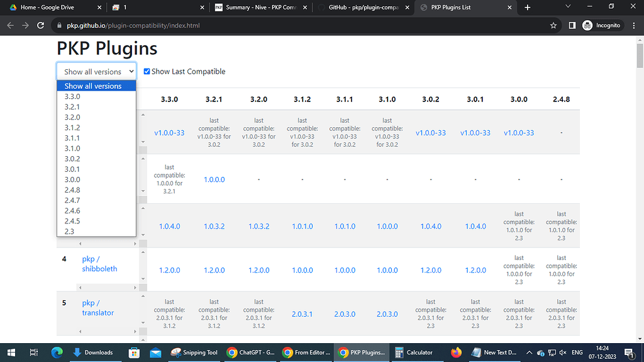Open the pkp / shibboleth plugin link

[x=99, y=264]
